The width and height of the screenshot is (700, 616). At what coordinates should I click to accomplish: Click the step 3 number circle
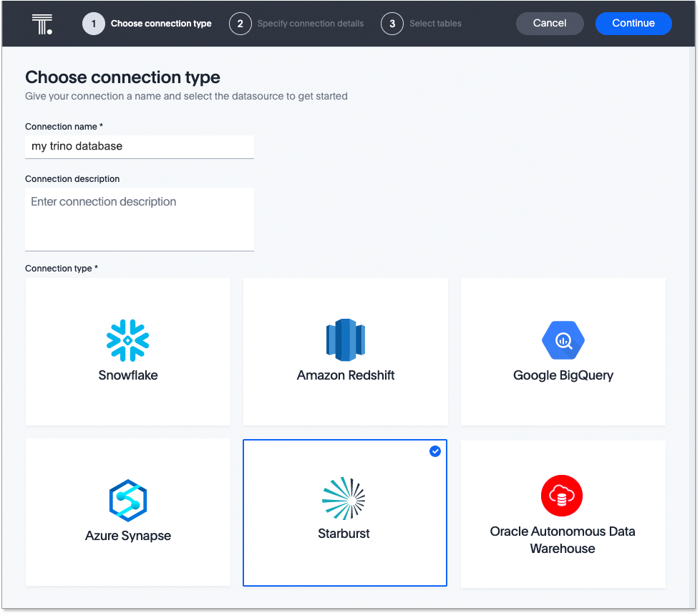pyautogui.click(x=392, y=24)
